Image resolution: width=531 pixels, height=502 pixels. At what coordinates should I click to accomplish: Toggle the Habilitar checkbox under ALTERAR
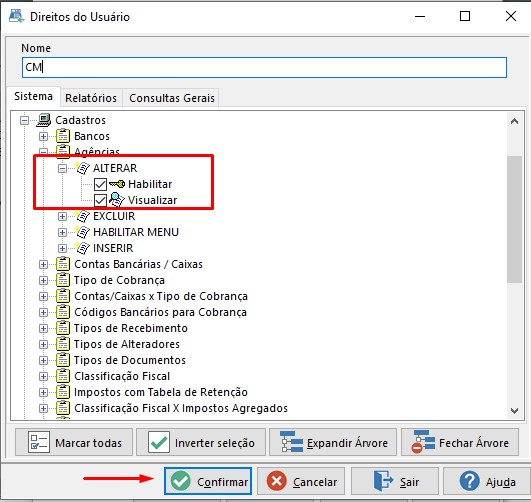pyautogui.click(x=100, y=184)
